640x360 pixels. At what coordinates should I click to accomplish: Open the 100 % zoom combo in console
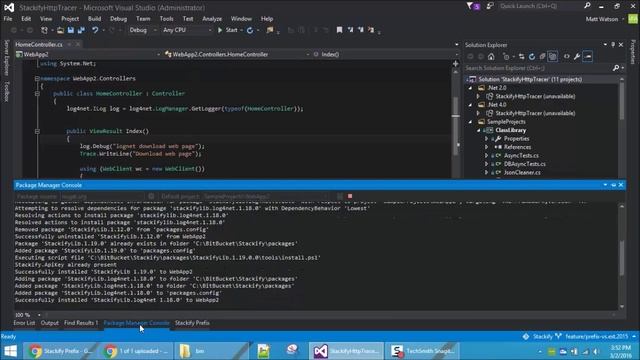28,315
